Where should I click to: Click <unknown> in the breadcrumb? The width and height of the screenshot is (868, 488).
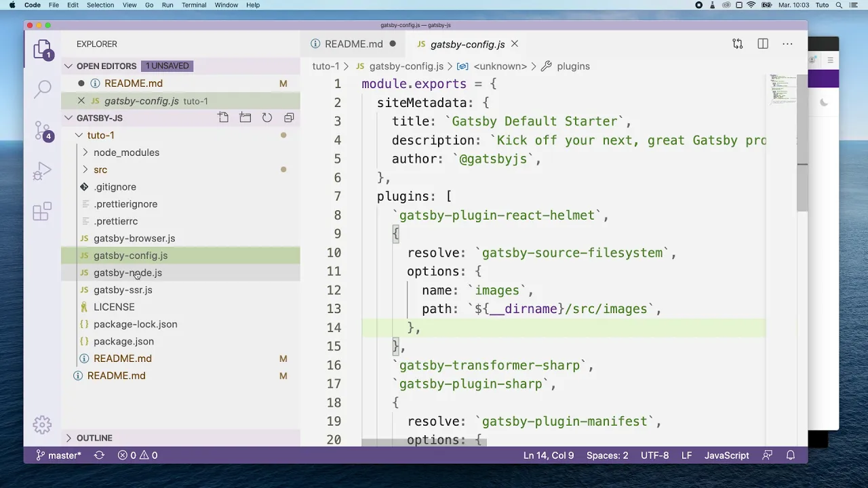point(500,66)
